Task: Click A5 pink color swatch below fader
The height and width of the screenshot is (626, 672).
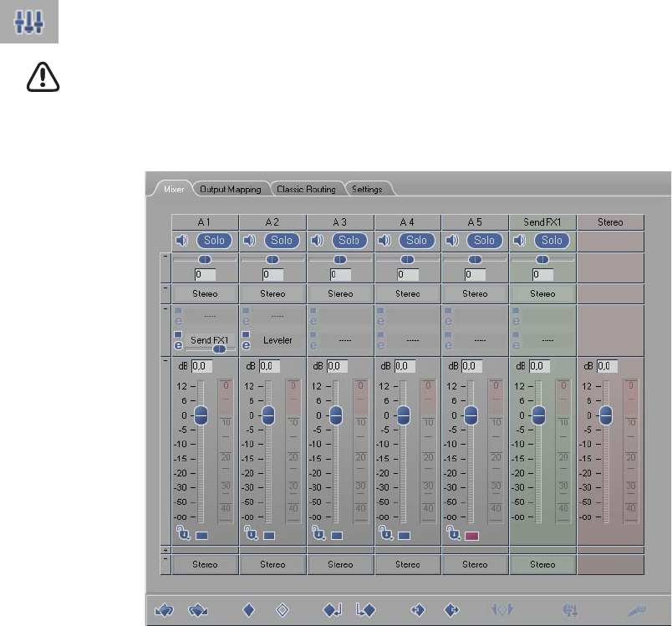Action: (x=472, y=536)
